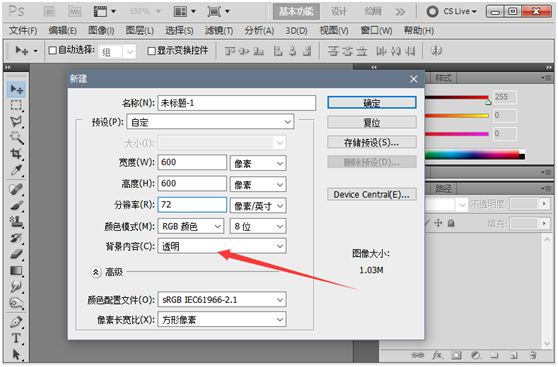The width and height of the screenshot is (558, 367).
Task: Switch to the 路径 panel tab
Action: click(444, 189)
